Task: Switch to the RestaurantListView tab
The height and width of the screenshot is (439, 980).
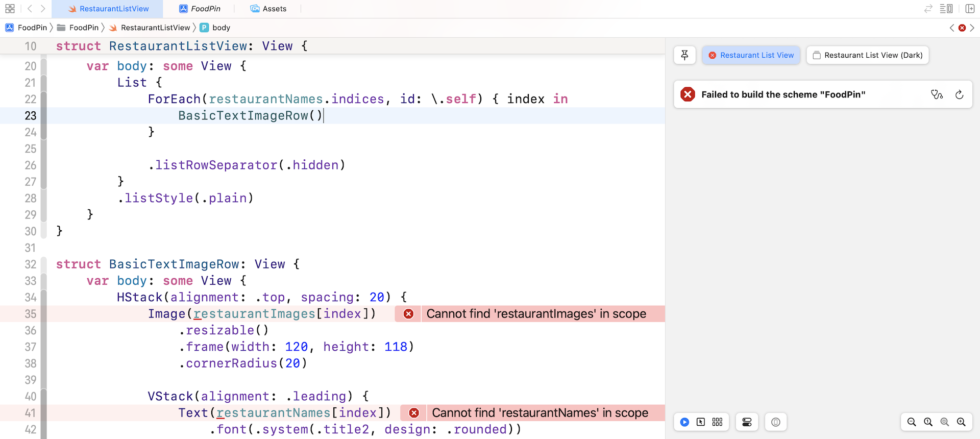Action: 108,9
